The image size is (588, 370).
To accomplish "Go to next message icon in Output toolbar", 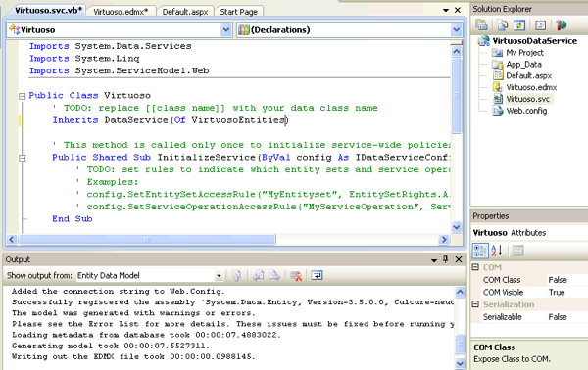I will tap(274, 276).
